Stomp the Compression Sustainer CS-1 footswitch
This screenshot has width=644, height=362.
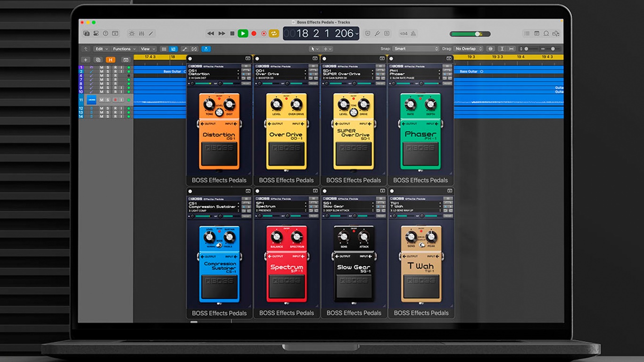point(219,287)
